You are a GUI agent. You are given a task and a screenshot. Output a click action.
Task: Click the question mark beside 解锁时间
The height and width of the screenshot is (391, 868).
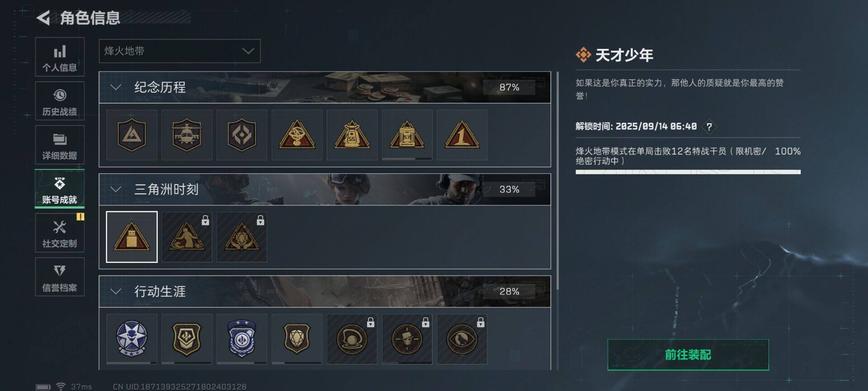point(709,127)
